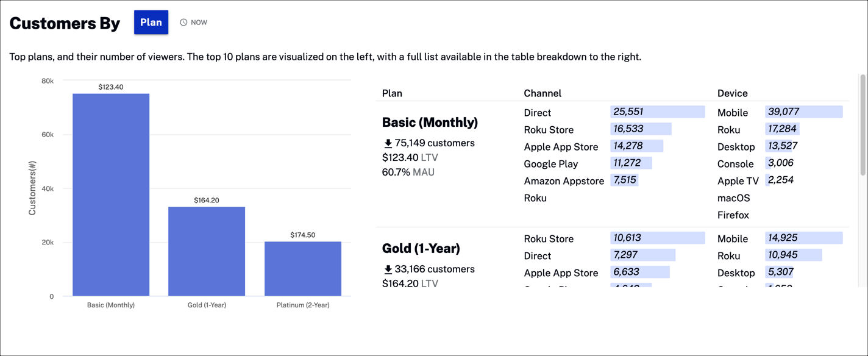Select the Mobile device entry showing 39,077
The width and height of the screenshot is (868, 356).
[803, 112]
